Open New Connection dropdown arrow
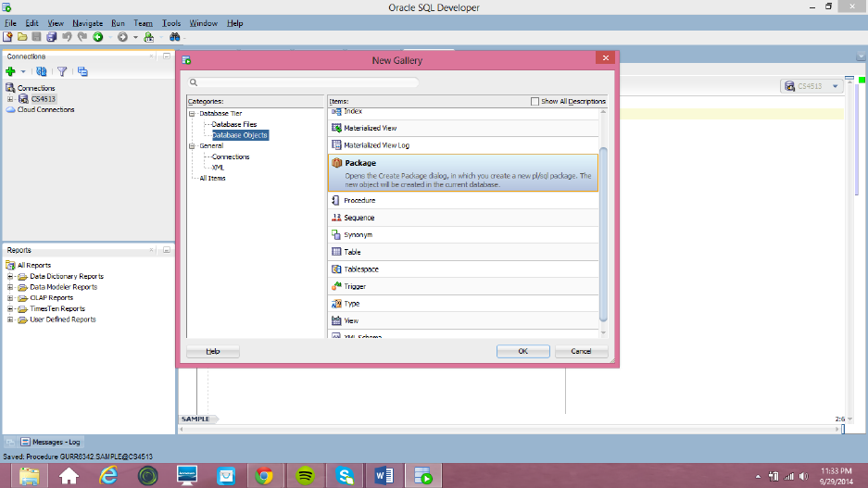 pyautogui.click(x=23, y=71)
